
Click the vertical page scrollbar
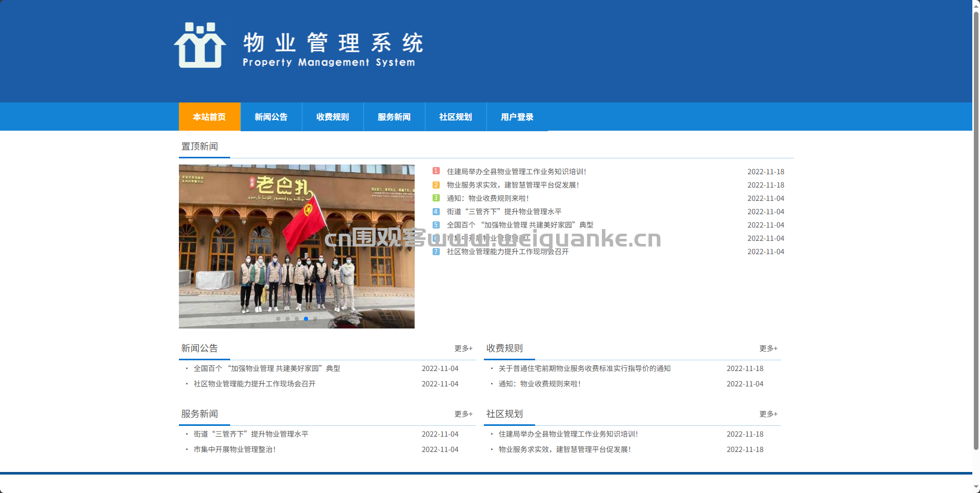tap(976, 231)
